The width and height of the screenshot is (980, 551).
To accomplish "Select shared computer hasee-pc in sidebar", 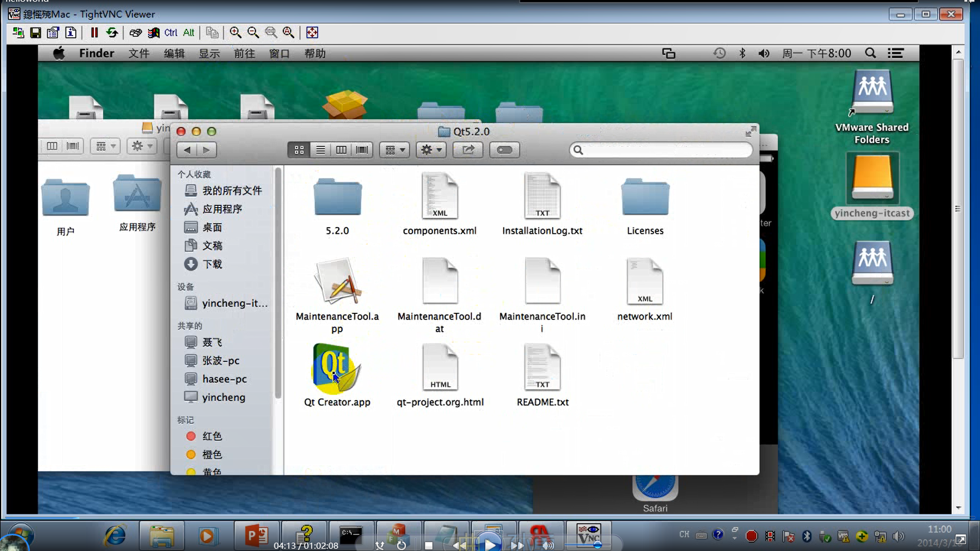I will click(216, 378).
